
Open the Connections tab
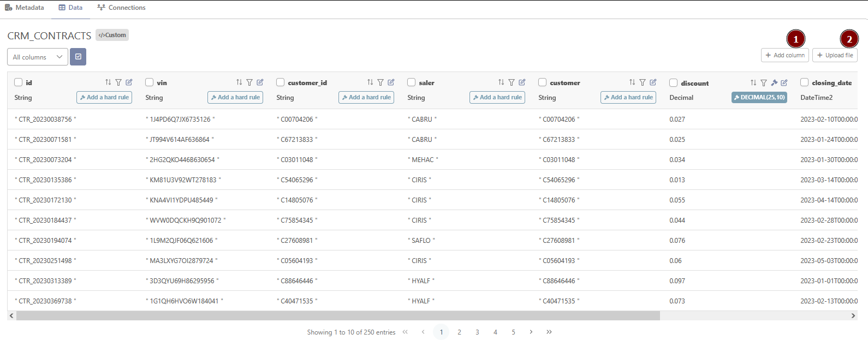tap(121, 8)
